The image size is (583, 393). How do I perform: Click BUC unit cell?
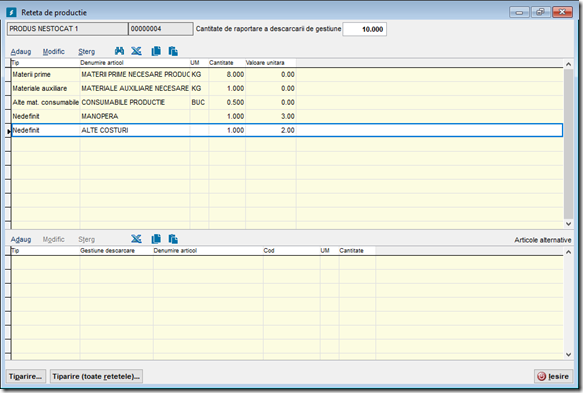pos(199,102)
